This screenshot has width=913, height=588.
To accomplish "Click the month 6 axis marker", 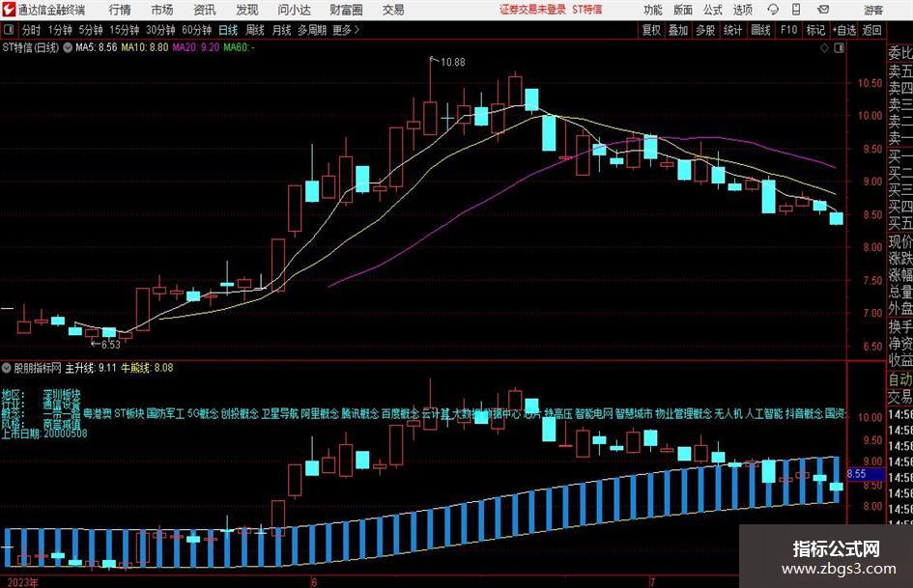I will tap(314, 581).
